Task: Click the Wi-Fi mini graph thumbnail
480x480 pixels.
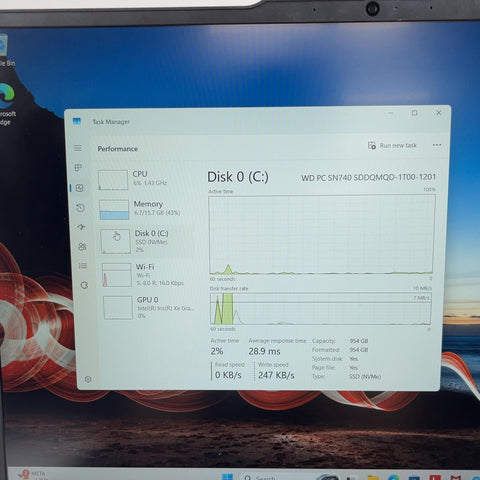Action: (x=117, y=275)
